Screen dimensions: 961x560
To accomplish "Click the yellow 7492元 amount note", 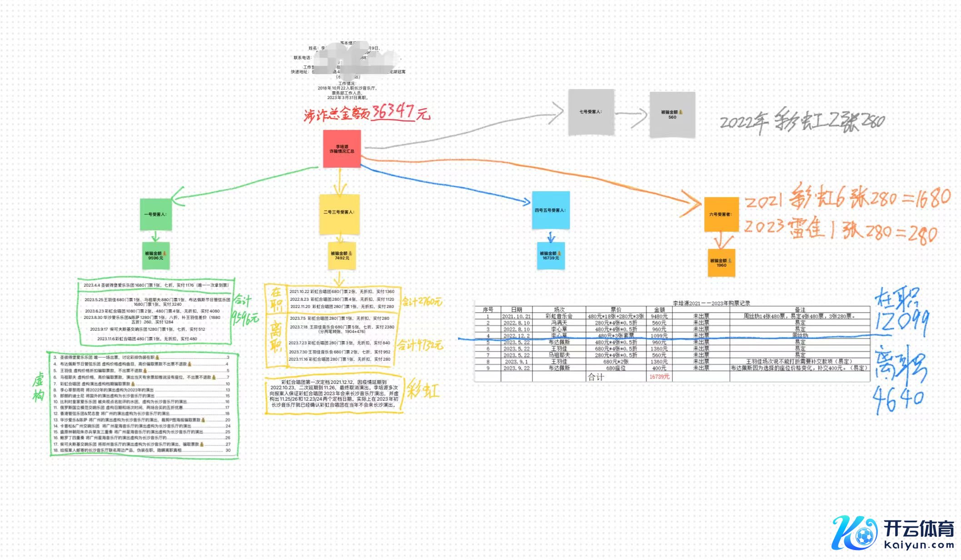I will click(342, 256).
